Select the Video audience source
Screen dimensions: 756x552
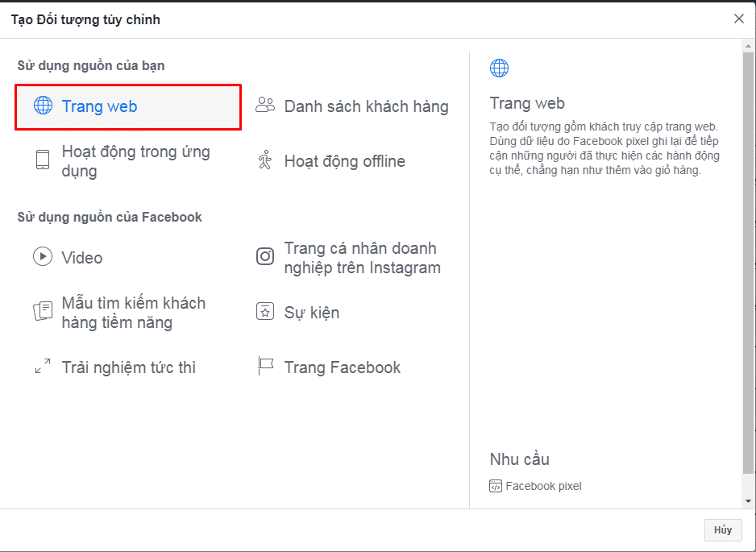(68, 257)
